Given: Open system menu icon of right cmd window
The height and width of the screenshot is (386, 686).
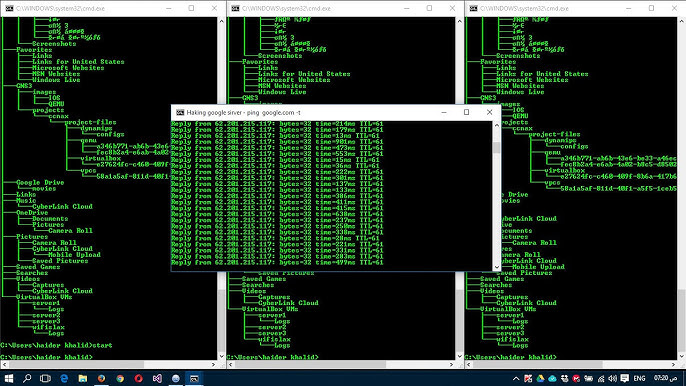Looking at the screenshot, I should (473, 8).
